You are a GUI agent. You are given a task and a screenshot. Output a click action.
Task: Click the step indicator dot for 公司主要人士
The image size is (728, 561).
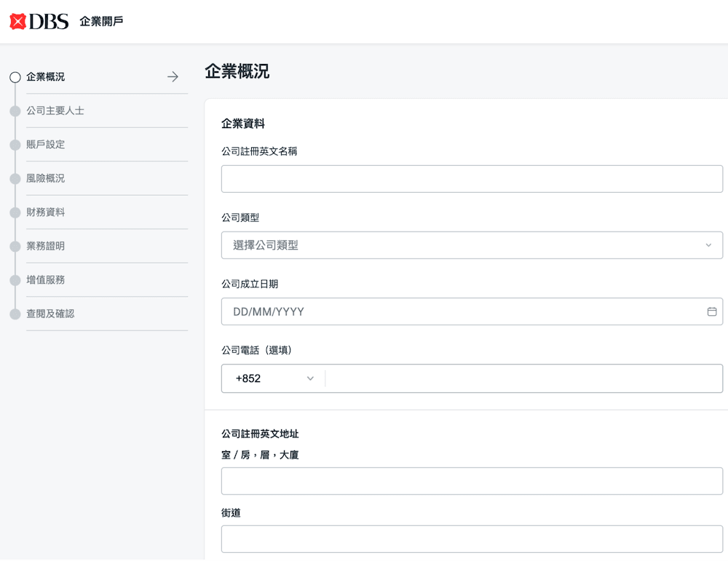15,111
